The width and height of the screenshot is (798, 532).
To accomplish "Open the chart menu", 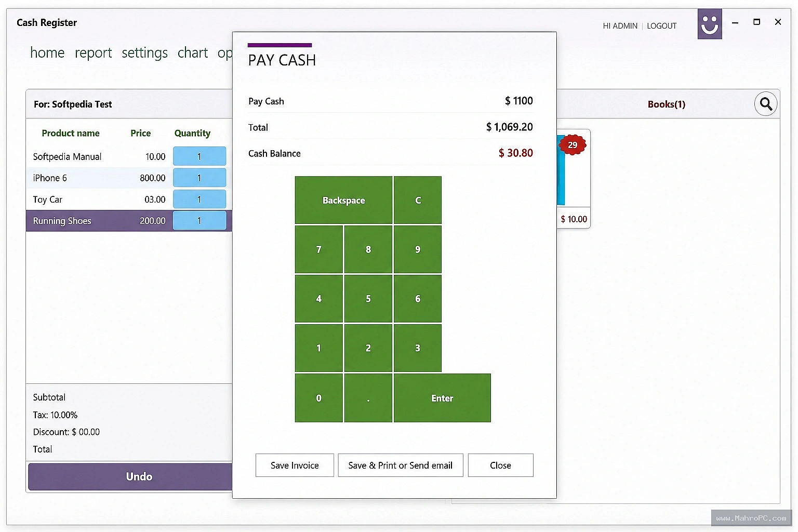I will coord(193,53).
